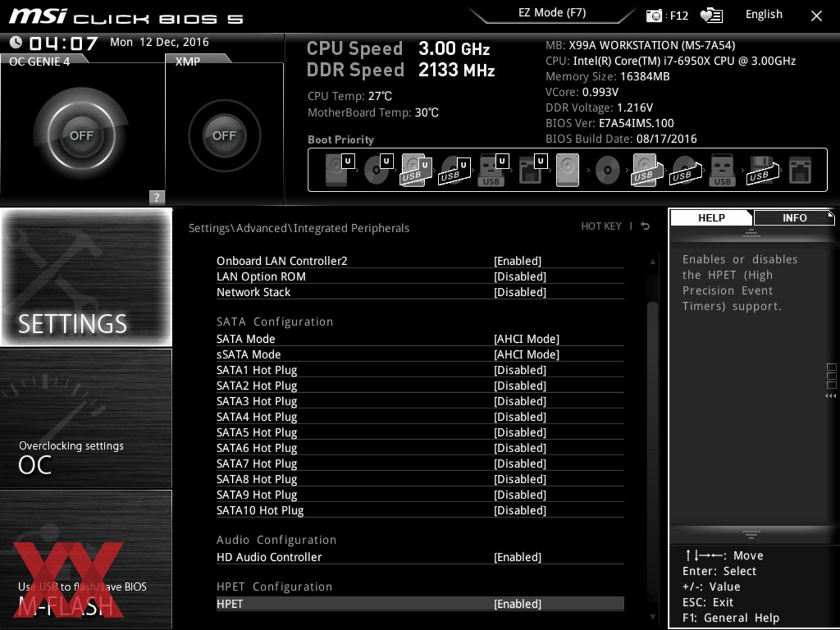Screen dimensions: 840x630
Task: Click the triple arrow side panel handle
Action: coord(831,396)
